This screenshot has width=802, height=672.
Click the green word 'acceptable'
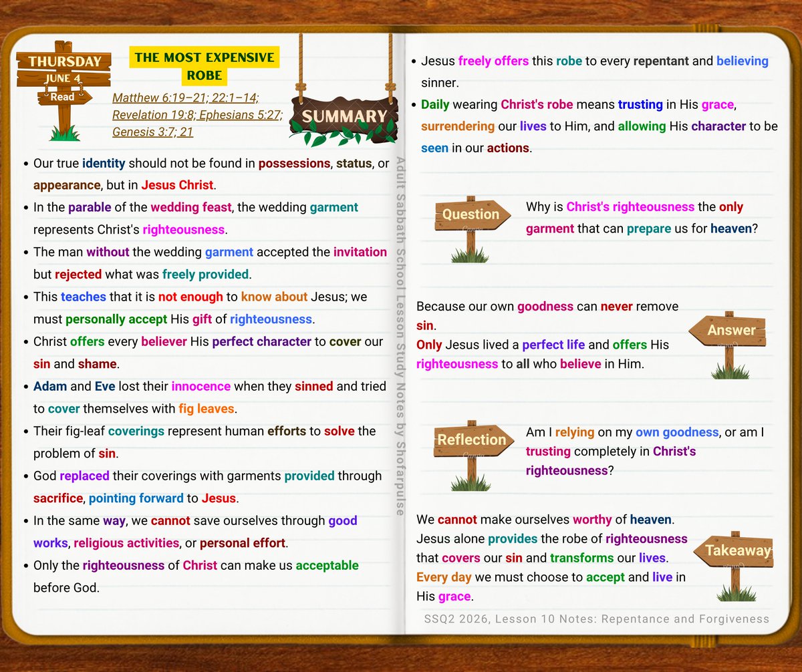pyautogui.click(x=327, y=565)
